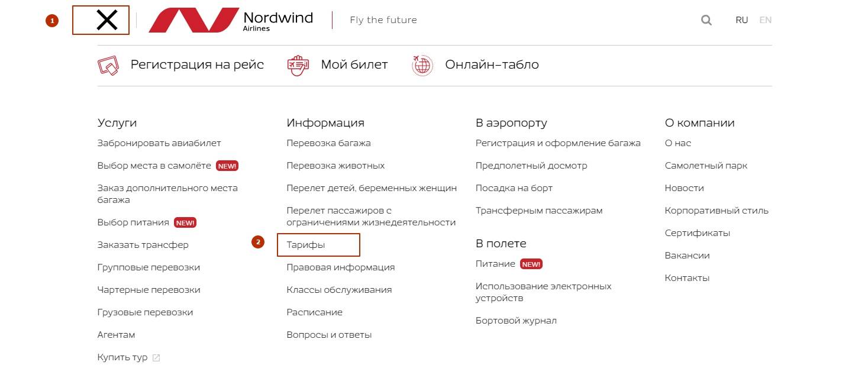Open Выбор места в самолёте

point(154,166)
